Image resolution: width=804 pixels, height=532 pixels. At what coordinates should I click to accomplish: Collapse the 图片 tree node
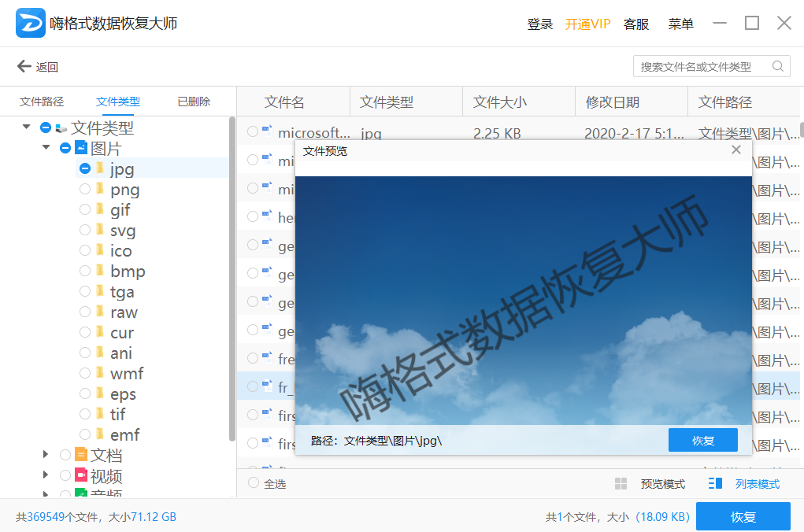[46, 147]
